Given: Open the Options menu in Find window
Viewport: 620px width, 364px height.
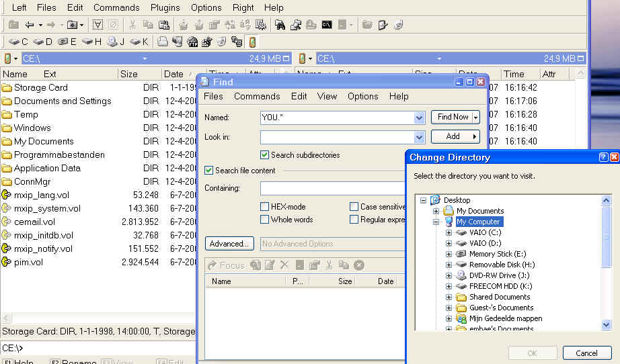Looking at the screenshot, I should point(362,96).
